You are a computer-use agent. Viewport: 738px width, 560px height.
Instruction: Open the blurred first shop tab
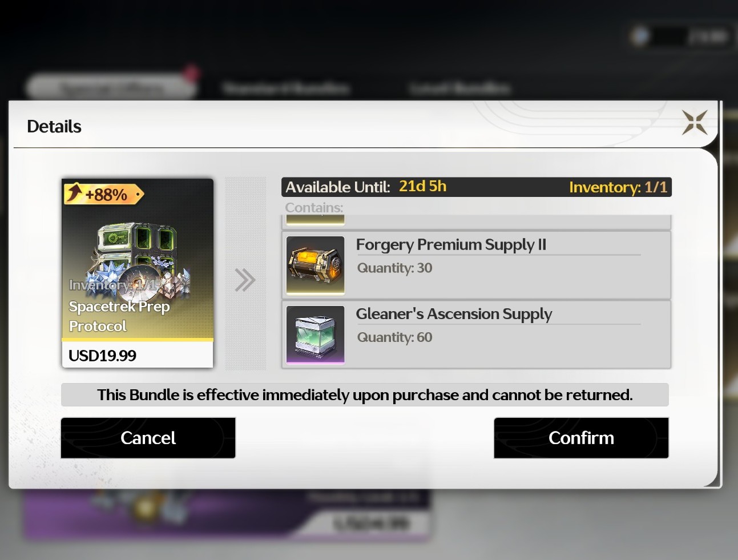pos(112,88)
